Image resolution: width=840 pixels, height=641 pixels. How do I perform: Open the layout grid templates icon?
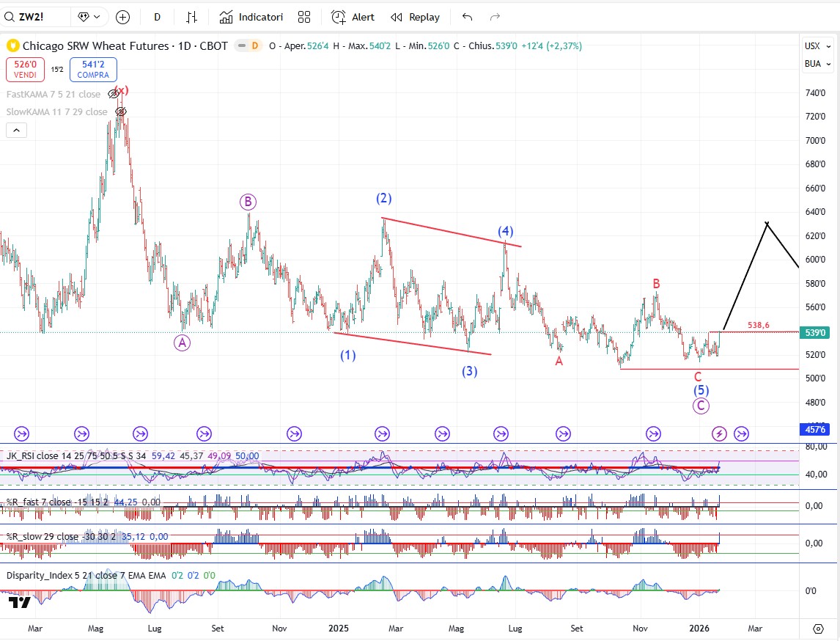(x=304, y=17)
